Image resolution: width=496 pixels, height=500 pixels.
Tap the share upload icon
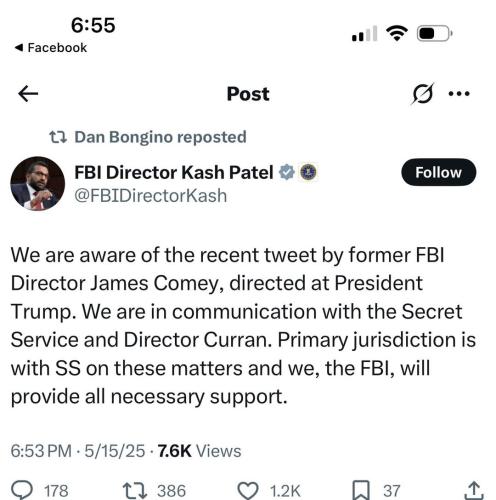[474, 491]
